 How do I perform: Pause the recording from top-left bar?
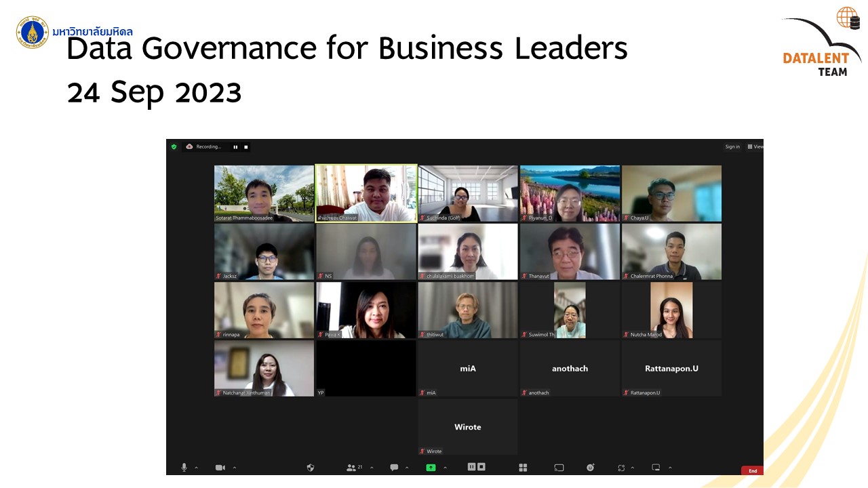coord(235,146)
